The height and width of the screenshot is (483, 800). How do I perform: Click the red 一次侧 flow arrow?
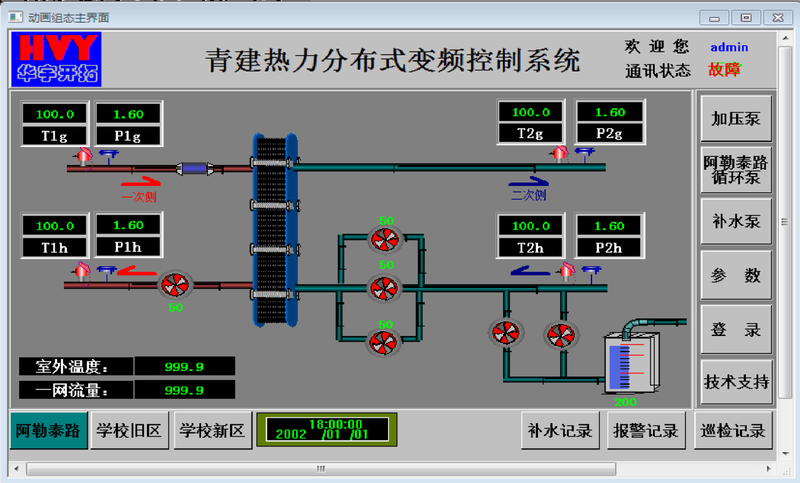(x=141, y=181)
